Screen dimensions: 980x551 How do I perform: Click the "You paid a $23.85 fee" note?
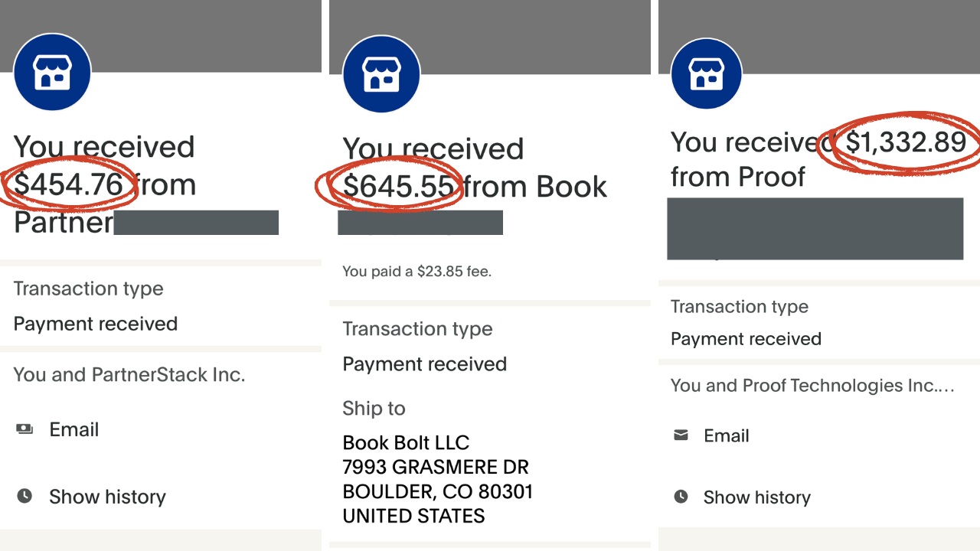click(416, 271)
